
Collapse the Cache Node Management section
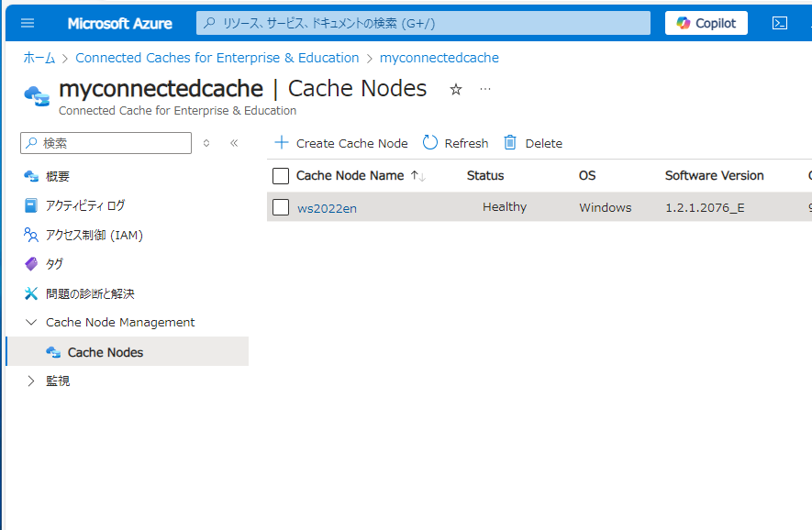[31, 322]
